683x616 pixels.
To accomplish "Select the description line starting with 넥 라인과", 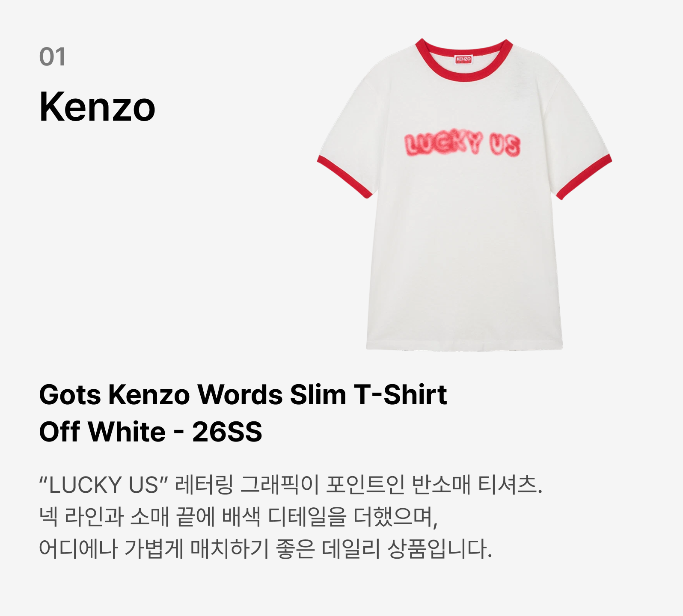I will (x=238, y=516).
